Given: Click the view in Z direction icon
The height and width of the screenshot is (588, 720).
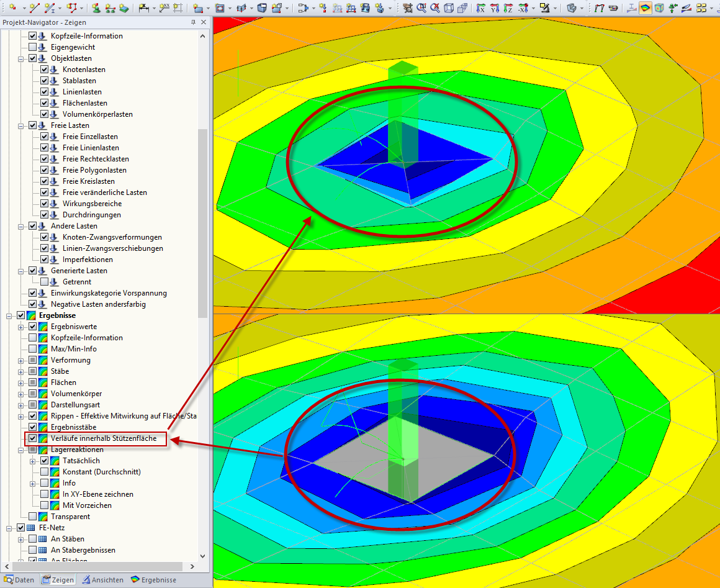Looking at the screenshot, I should pyautogui.click(x=508, y=7).
